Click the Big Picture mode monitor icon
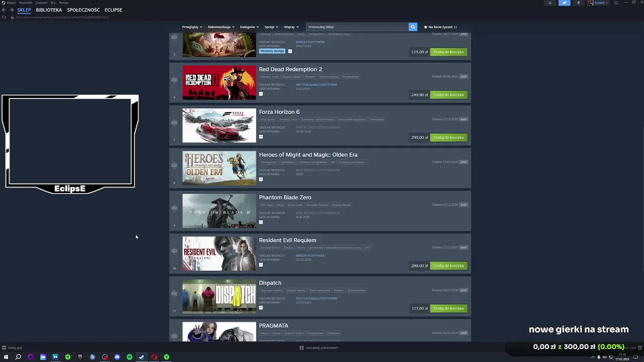The width and height of the screenshot is (644, 362). [616, 3]
